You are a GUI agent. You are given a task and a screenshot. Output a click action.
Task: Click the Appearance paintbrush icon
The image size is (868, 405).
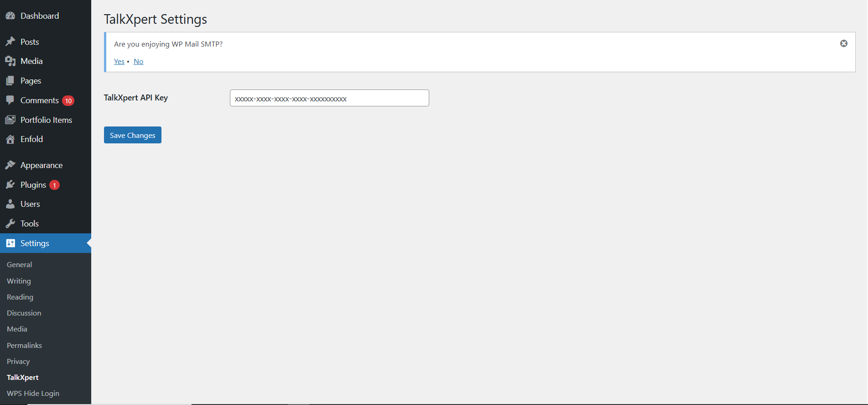pyautogui.click(x=10, y=165)
